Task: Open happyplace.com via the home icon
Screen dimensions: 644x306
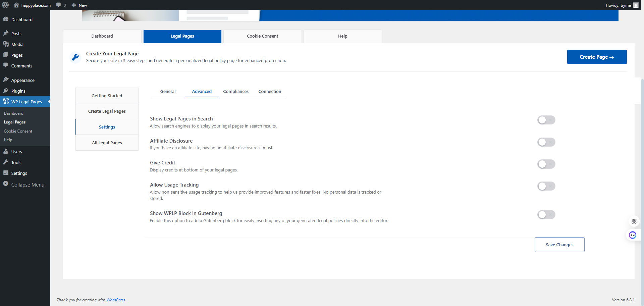Action: tap(16, 5)
